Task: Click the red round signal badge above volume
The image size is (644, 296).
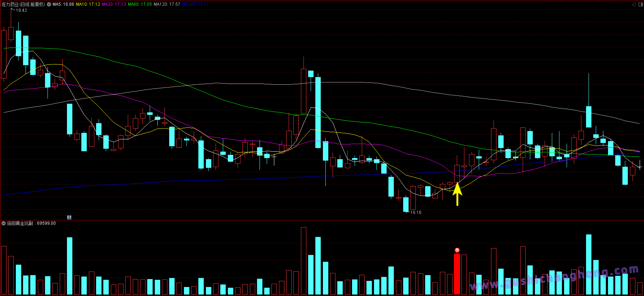Action: coord(457,250)
